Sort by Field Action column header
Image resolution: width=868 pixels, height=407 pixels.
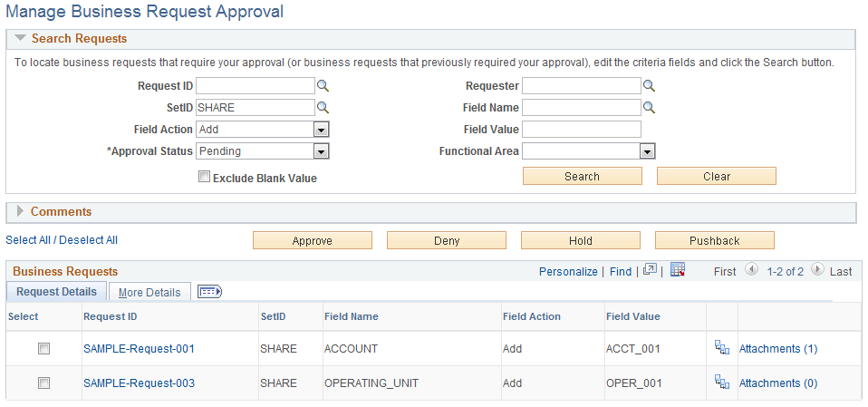[532, 316]
